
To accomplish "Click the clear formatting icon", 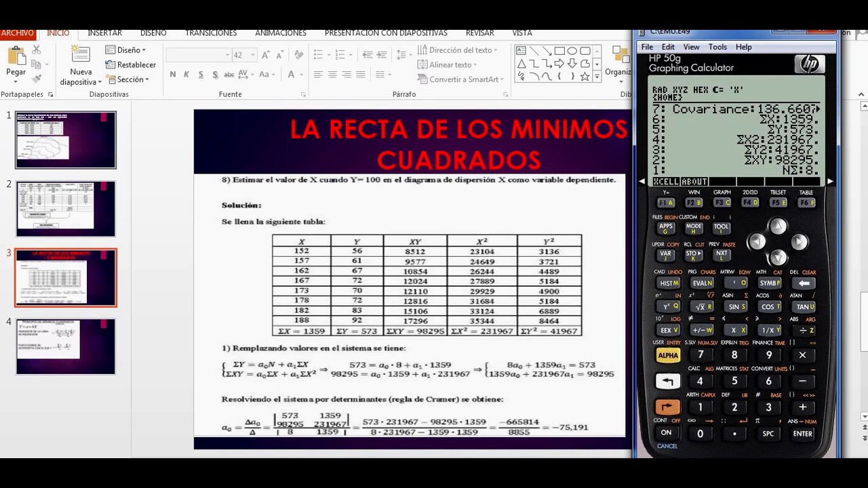I will click(x=299, y=55).
